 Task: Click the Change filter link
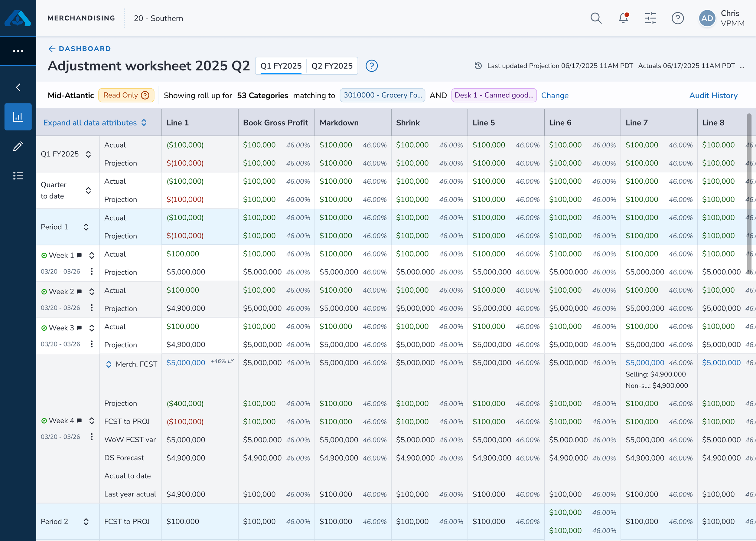click(555, 95)
